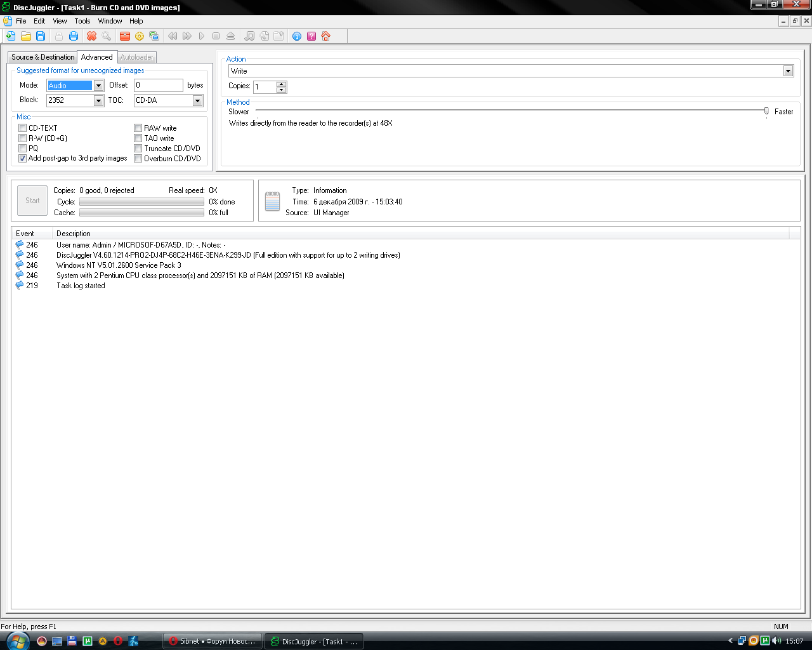Uncheck Add post-gap to 3rd party images

(23, 159)
